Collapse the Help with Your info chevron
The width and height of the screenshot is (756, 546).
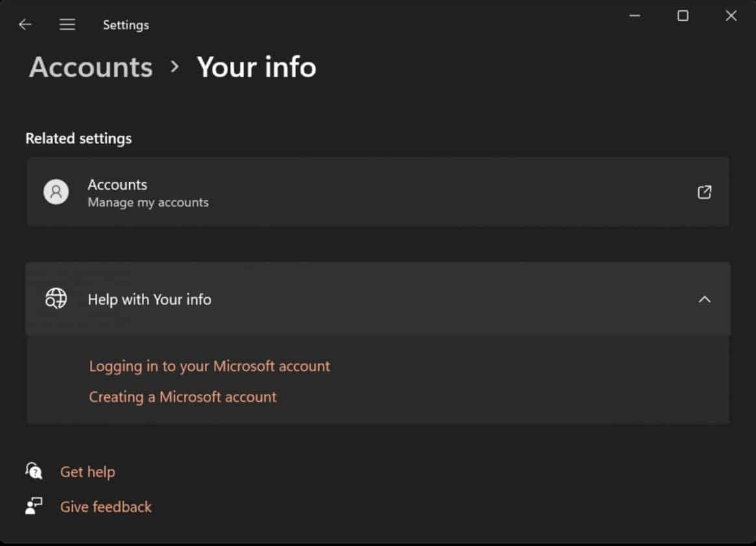(705, 300)
